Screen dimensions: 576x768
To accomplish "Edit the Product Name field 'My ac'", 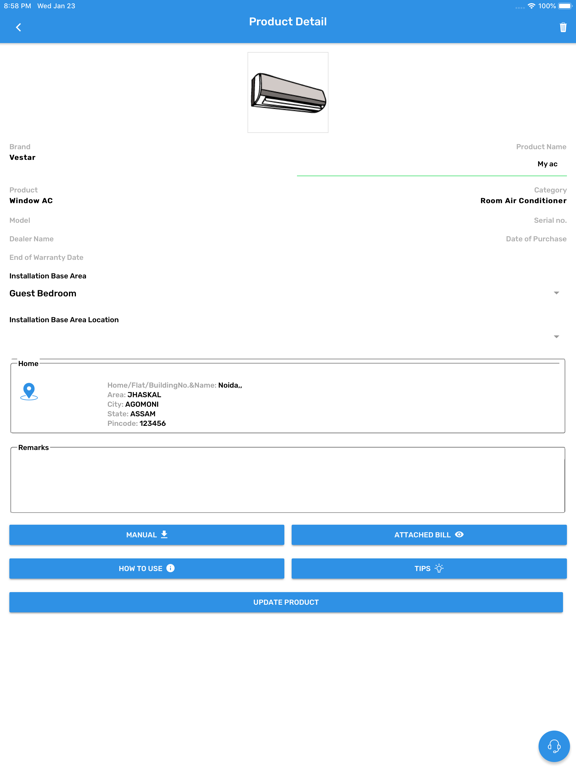I will (432, 164).
